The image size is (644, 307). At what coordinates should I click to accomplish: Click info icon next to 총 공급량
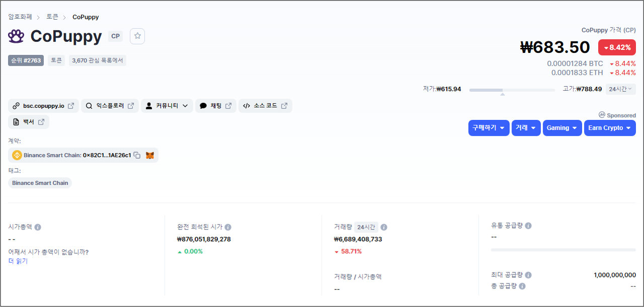[522, 286]
